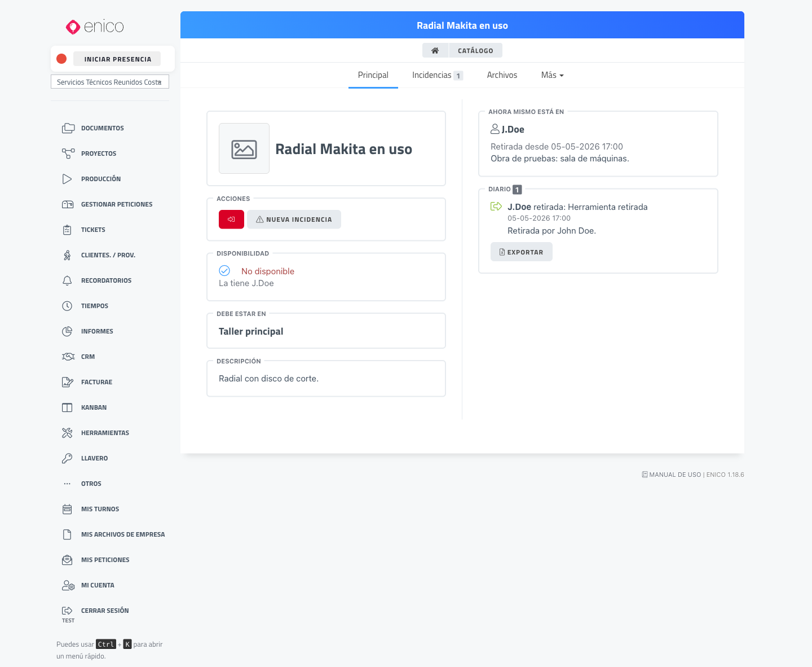Click the Informes pie chart icon

67,331
